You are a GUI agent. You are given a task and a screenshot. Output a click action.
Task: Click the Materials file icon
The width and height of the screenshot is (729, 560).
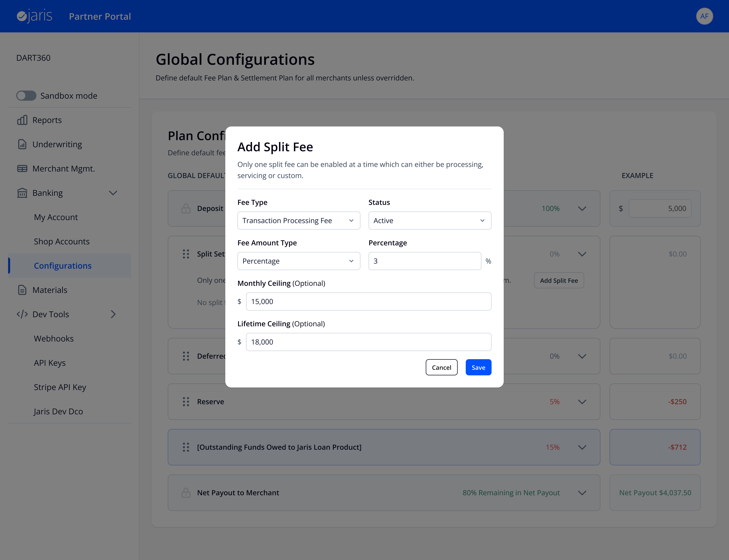click(x=22, y=290)
